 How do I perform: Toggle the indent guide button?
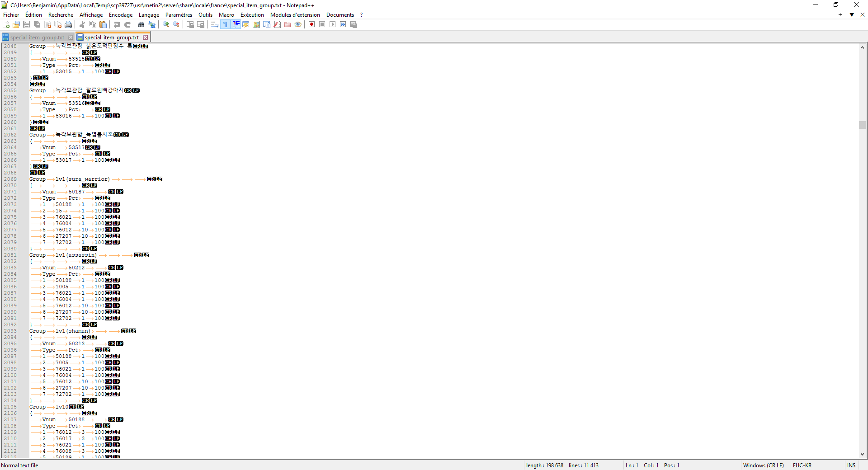point(236,24)
